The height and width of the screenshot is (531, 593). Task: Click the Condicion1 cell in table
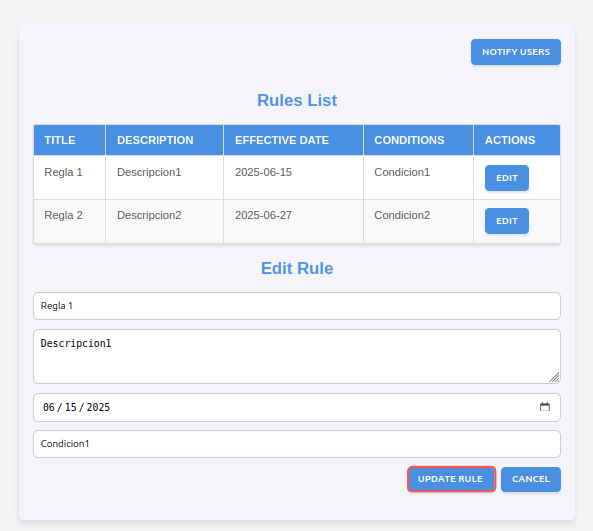tap(418, 177)
